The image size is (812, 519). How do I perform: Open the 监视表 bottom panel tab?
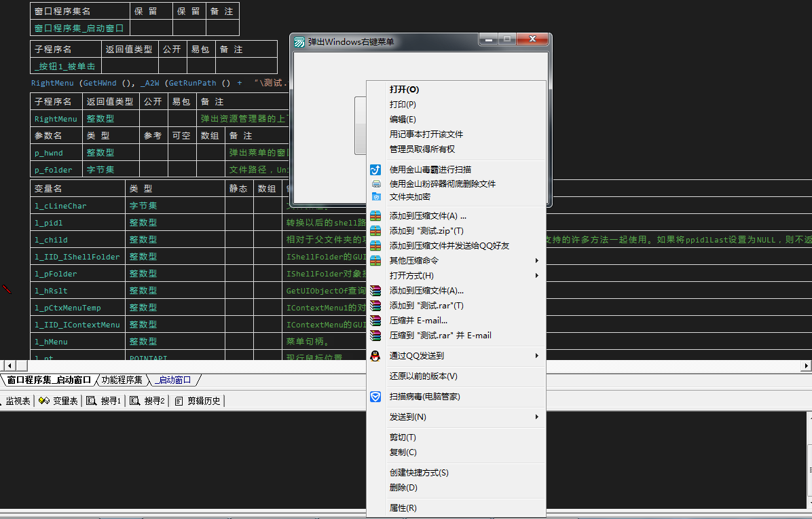pos(18,401)
